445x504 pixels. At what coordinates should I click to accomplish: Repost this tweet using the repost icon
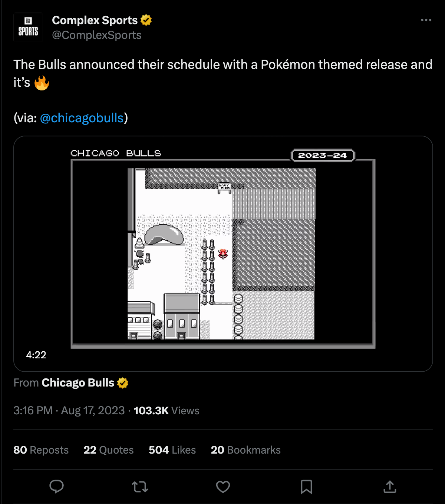pyautogui.click(x=140, y=486)
